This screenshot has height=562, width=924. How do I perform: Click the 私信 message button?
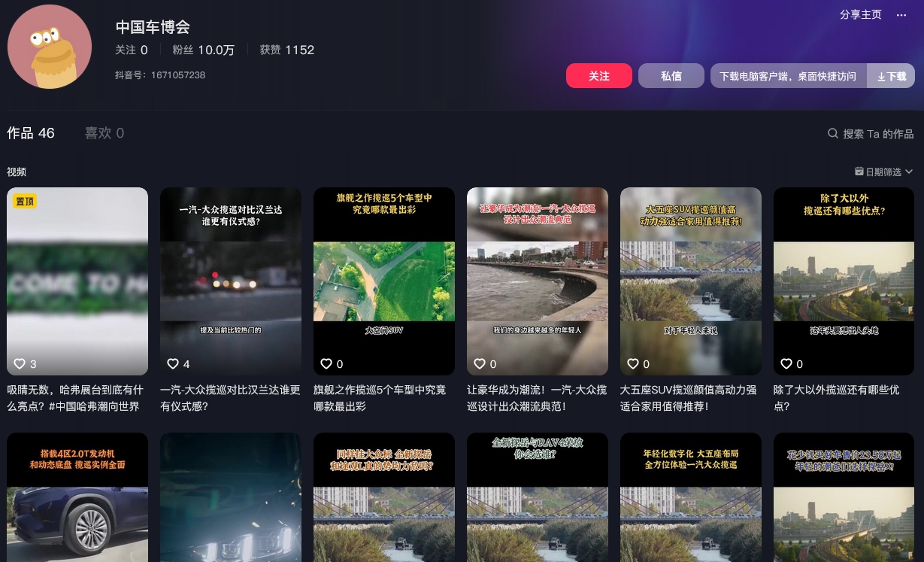671,76
